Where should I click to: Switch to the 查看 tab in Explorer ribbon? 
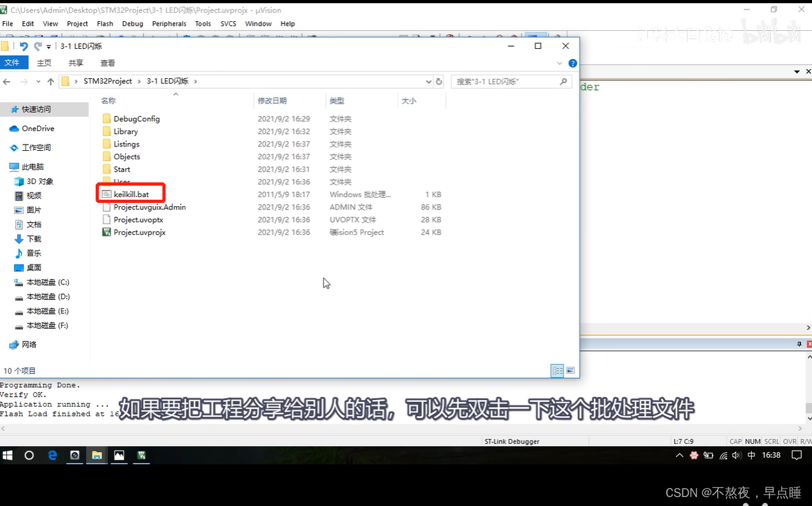(x=107, y=63)
